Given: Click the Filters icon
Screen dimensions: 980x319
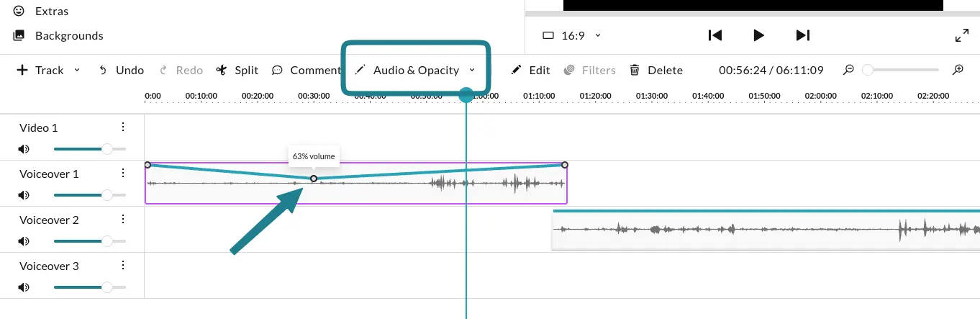Looking at the screenshot, I should pyautogui.click(x=569, y=70).
